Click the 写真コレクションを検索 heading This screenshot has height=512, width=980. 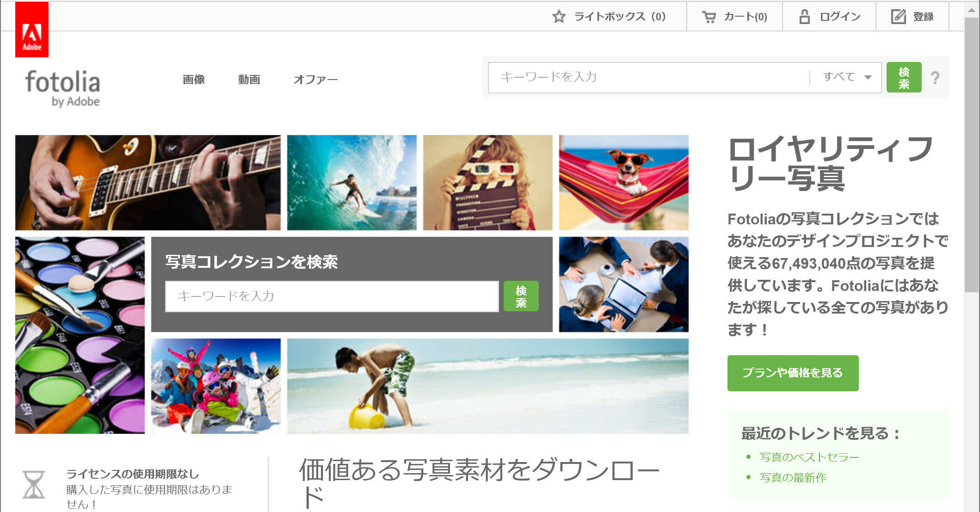click(x=252, y=262)
